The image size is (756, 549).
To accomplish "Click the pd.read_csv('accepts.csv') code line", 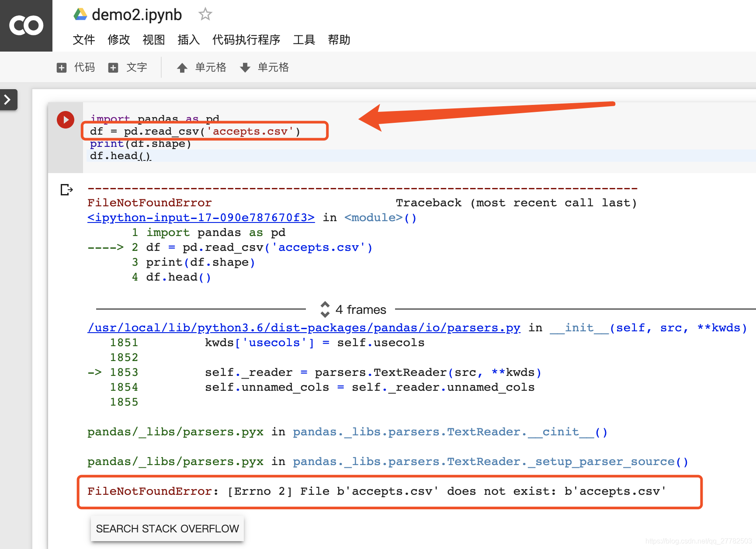I will click(x=195, y=132).
